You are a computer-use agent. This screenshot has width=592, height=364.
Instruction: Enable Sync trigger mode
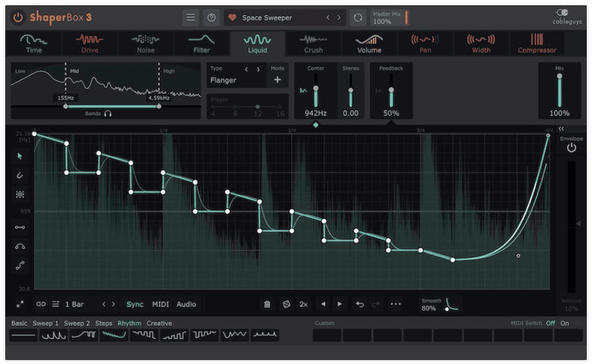pyautogui.click(x=135, y=305)
